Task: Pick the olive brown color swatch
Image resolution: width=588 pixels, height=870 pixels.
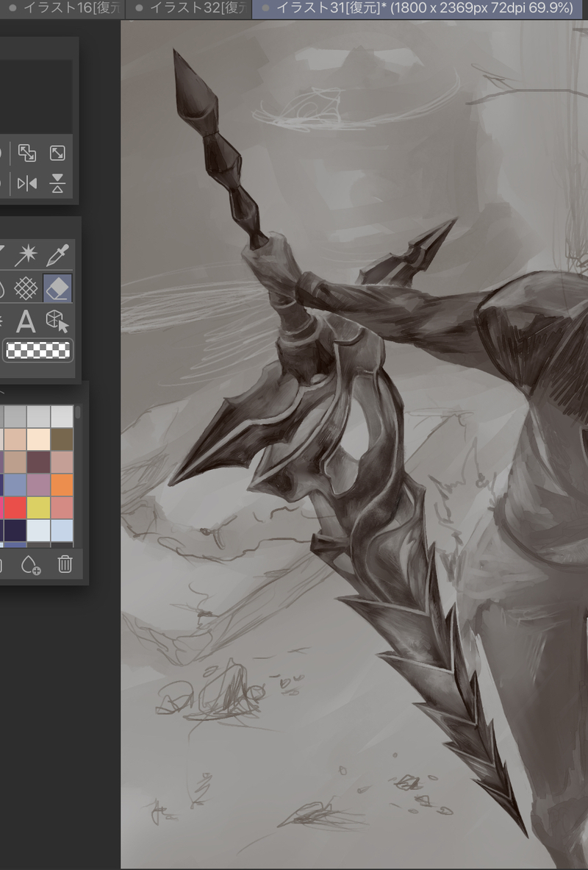Action: (62, 439)
